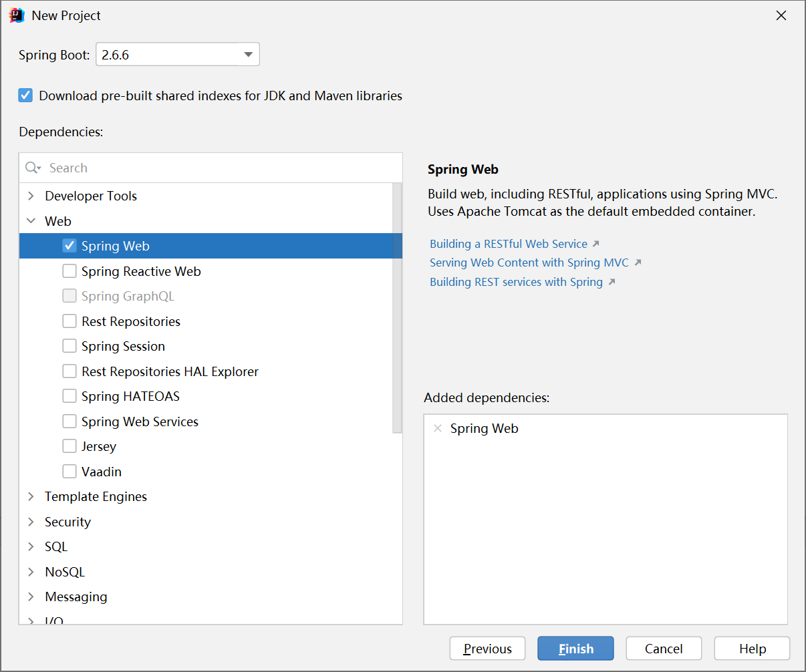
Task: Click the IntelliJ IDEA logo icon in title bar
Action: pos(17,15)
